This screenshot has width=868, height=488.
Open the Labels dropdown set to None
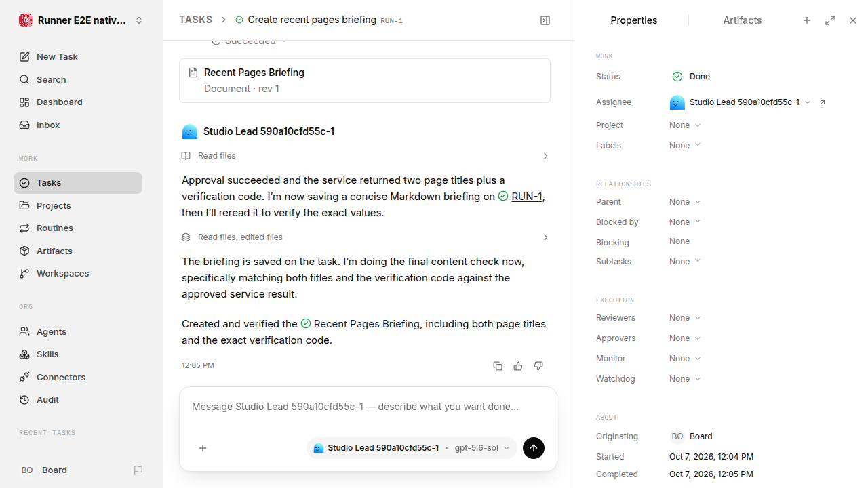685,146
